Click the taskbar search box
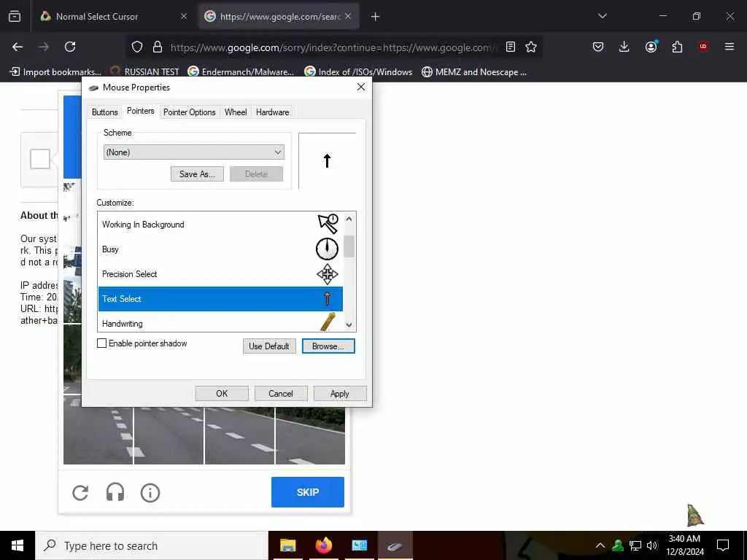The width and height of the screenshot is (747, 560). (152, 545)
